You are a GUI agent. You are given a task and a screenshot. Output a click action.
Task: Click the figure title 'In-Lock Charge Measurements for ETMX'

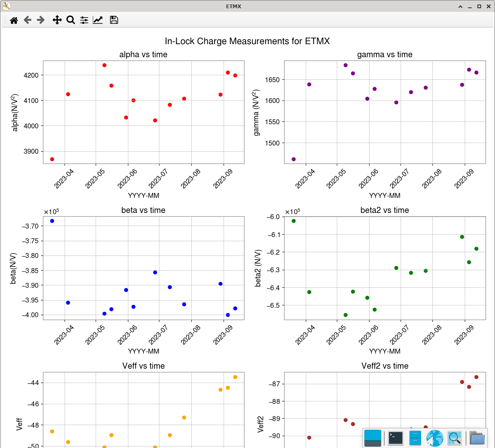[247, 41]
